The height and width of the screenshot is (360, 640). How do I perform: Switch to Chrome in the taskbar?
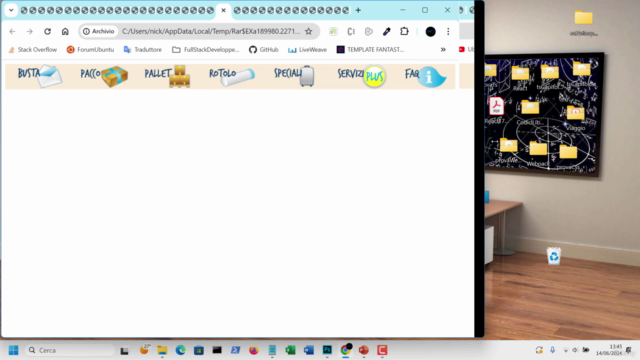345,350
